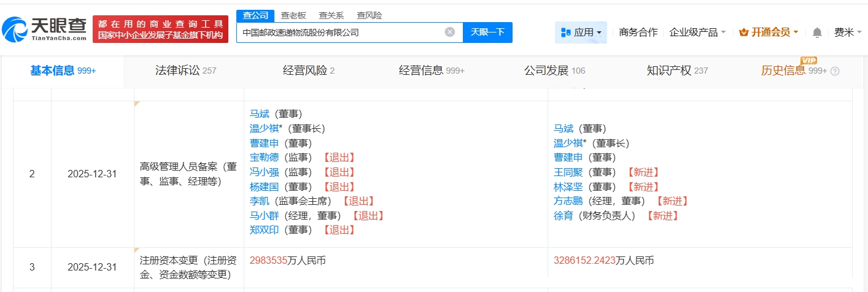868x292 pixels.
Task: Switch to the 查风险 search tab
Action: (x=369, y=15)
